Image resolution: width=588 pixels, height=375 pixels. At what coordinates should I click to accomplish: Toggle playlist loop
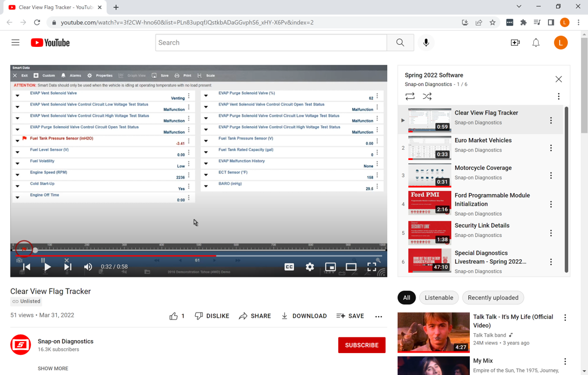pos(410,96)
